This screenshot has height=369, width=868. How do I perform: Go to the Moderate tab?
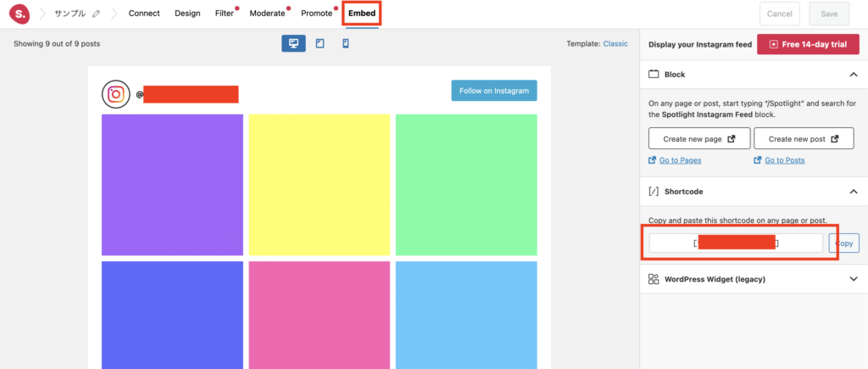[x=267, y=14]
